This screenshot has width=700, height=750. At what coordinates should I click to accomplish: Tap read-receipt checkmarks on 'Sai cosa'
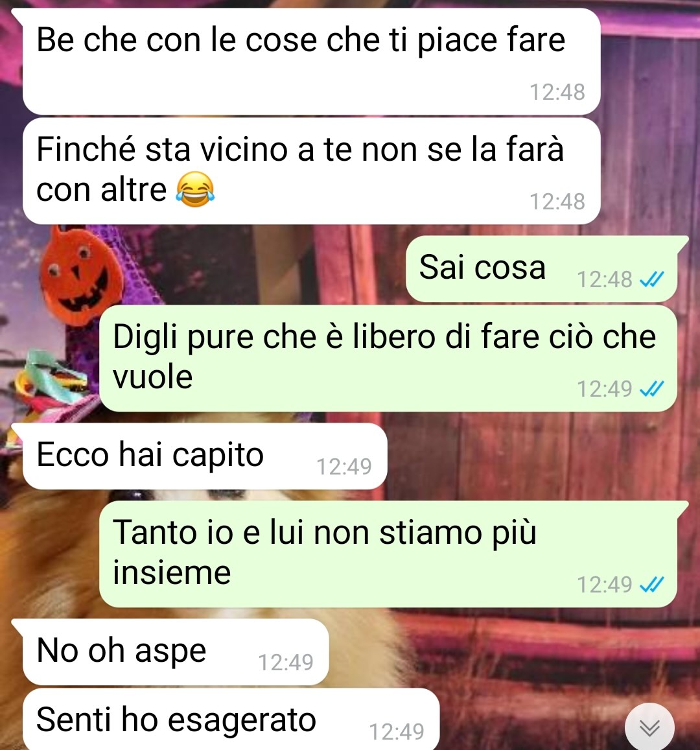click(x=651, y=279)
